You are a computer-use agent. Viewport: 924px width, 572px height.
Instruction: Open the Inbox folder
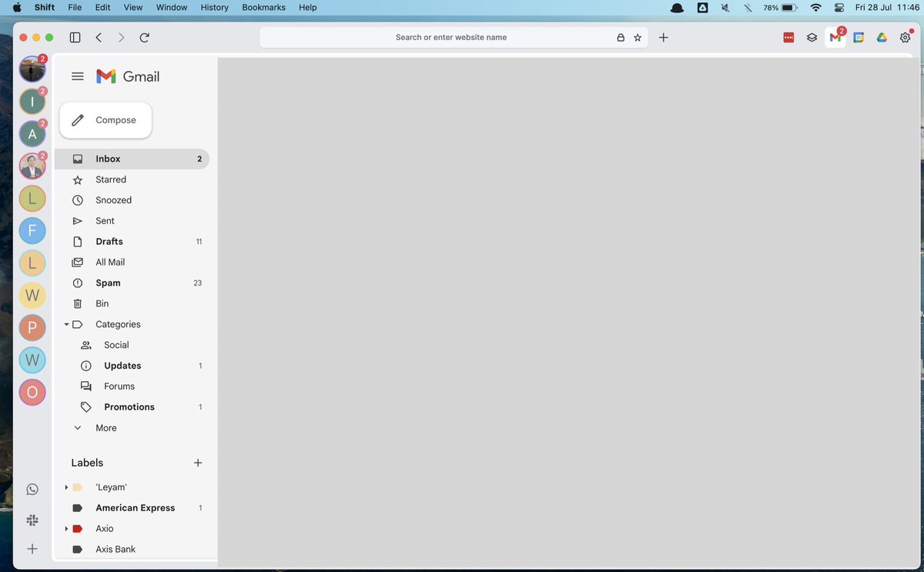tap(132, 159)
